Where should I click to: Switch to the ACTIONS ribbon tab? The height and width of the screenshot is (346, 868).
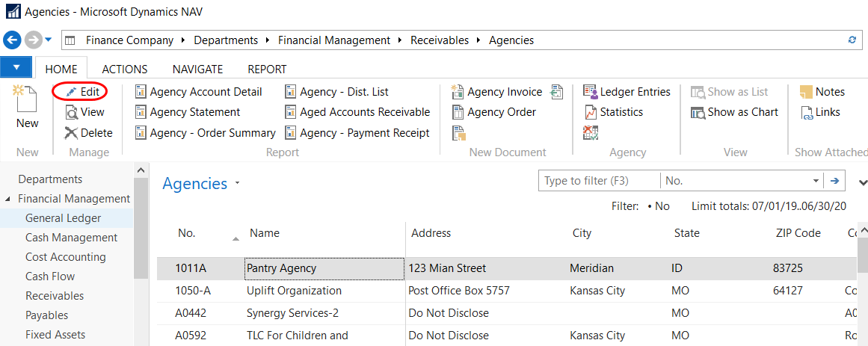point(125,69)
